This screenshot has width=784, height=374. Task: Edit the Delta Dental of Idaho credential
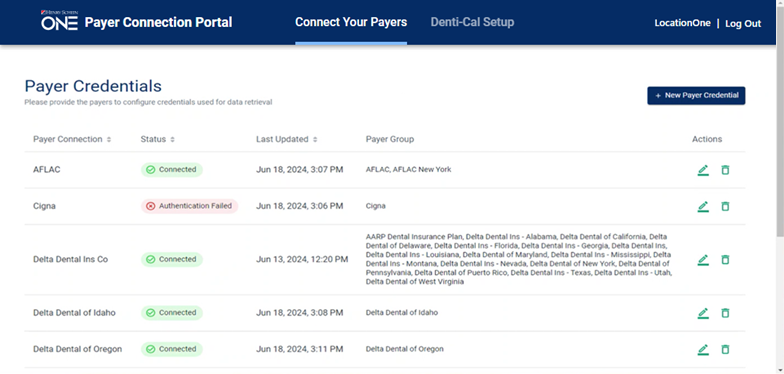point(703,313)
